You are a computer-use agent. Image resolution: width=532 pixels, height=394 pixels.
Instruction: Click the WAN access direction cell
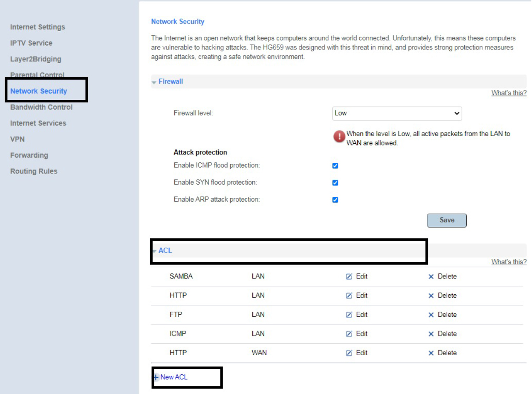259,353
